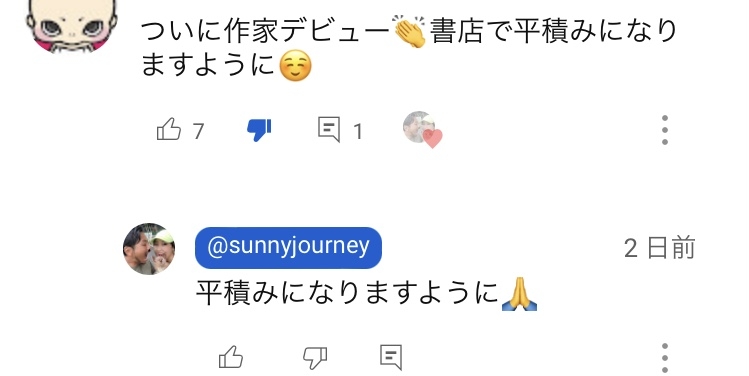Open three-dot options menu for top comment
Image resolution: width=749 pixels, height=376 pixels.
click(x=664, y=130)
